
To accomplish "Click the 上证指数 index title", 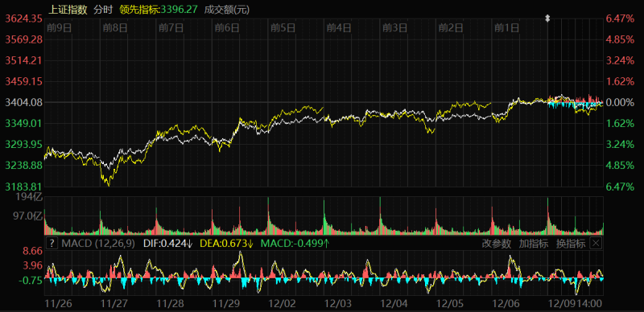I will tap(68, 10).
